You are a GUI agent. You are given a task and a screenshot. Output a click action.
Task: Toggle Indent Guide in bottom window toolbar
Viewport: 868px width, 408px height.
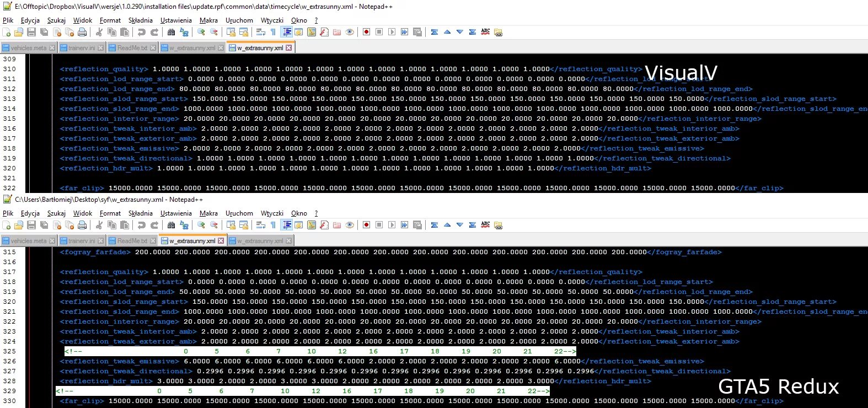pos(287,225)
